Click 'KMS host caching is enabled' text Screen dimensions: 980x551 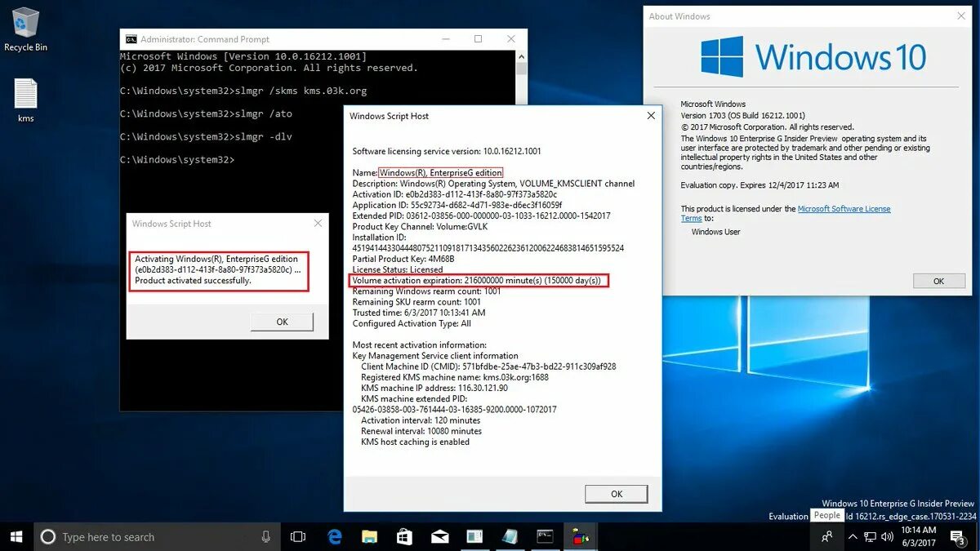(x=415, y=442)
